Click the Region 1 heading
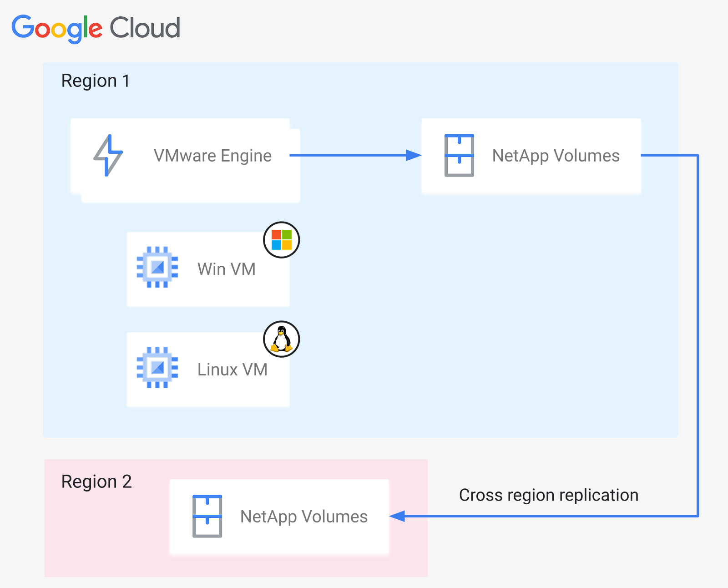The height and width of the screenshot is (588, 728). point(96,81)
